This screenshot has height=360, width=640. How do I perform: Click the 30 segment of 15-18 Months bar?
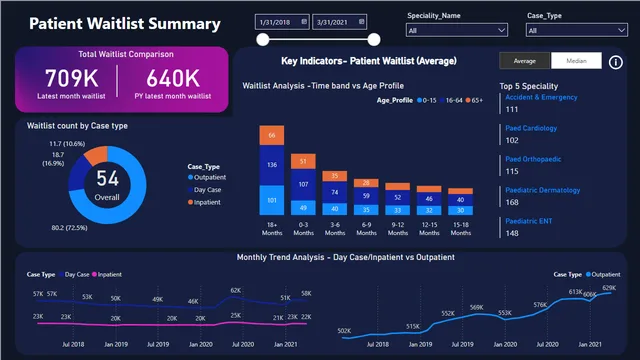tap(460, 211)
